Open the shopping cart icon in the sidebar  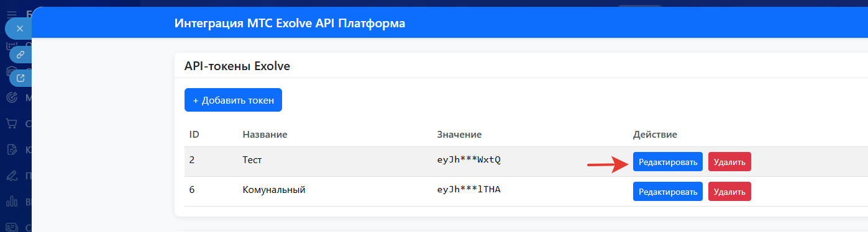12,123
